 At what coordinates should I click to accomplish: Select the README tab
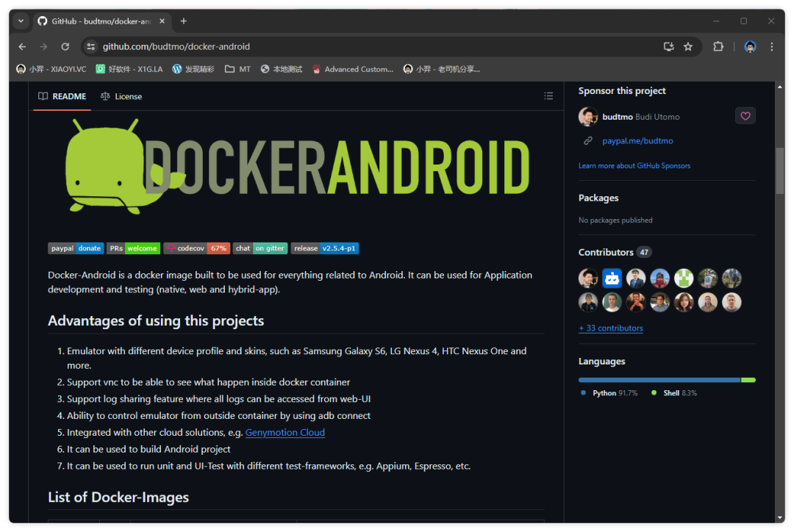(x=62, y=96)
